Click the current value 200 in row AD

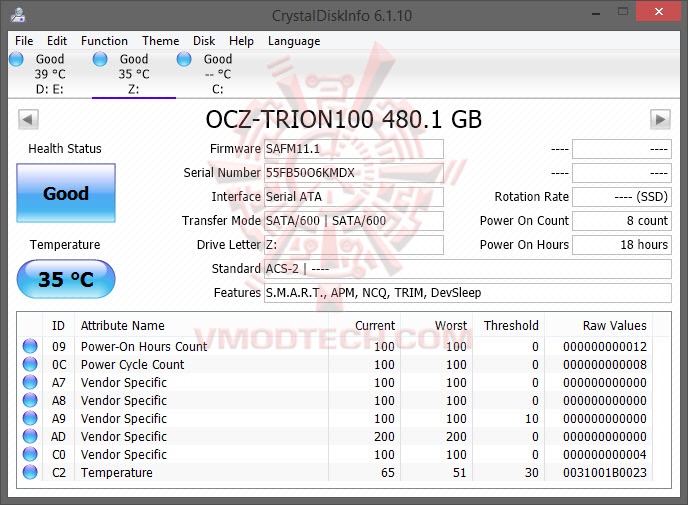(x=384, y=437)
